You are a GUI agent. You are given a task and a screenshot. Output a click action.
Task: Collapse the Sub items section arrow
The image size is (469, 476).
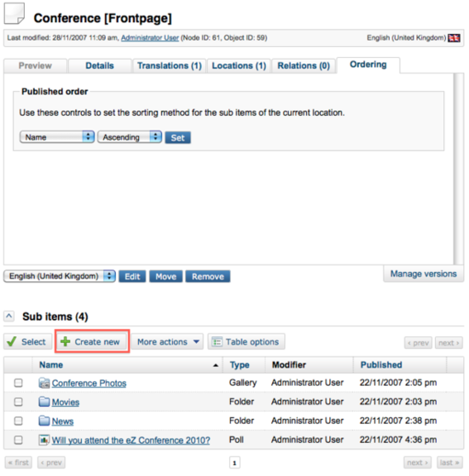(x=9, y=316)
